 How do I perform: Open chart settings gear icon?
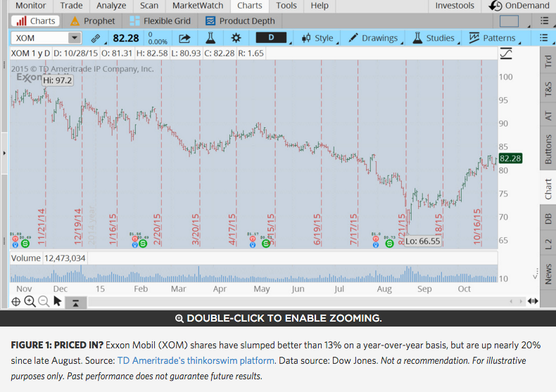click(x=236, y=37)
